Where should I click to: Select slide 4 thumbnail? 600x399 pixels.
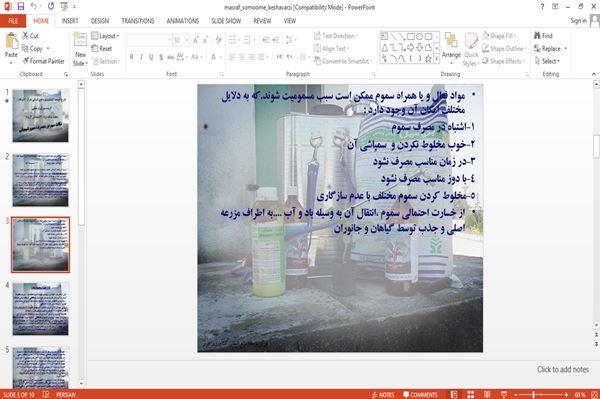41,309
